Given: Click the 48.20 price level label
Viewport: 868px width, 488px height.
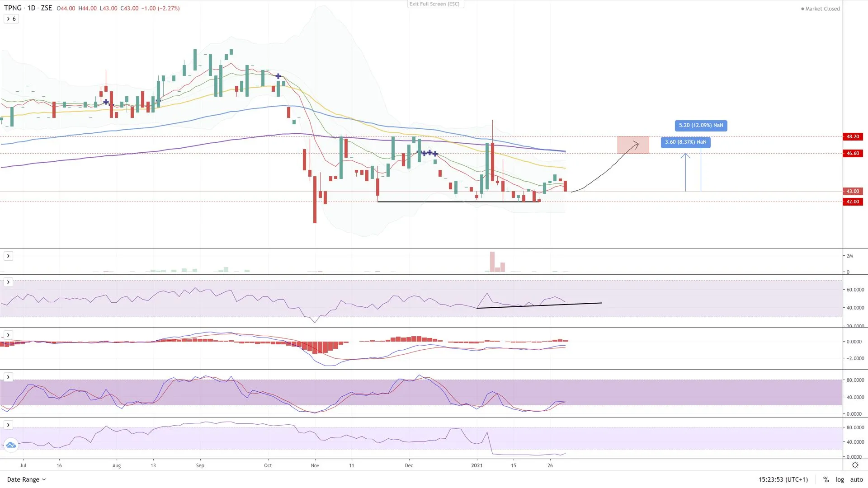Looking at the screenshot, I should [853, 136].
